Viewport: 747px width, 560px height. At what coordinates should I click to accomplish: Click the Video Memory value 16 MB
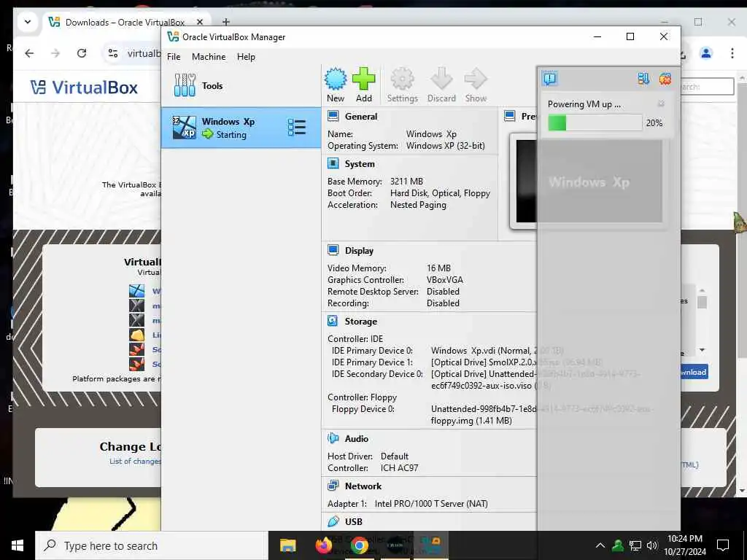pos(438,268)
